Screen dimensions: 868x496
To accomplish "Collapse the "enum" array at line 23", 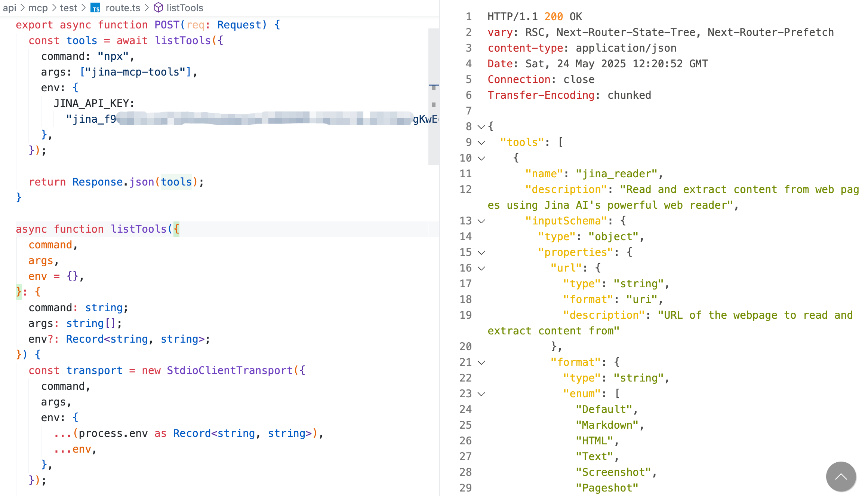I will (x=481, y=394).
